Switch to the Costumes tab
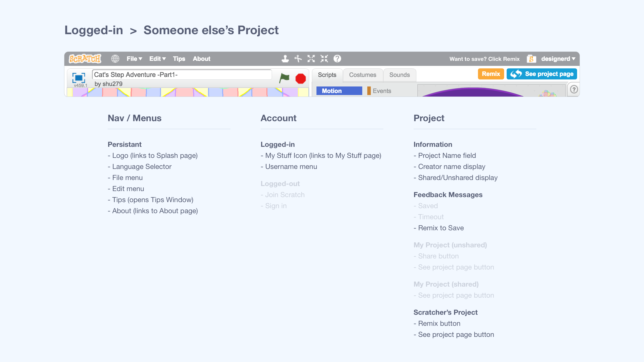Image resolution: width=644 pixels, height=362 pixels. tap(363, 75)
